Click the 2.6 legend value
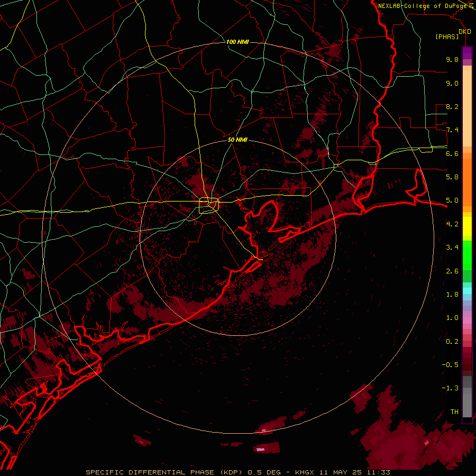 click(x=452, y=271)
